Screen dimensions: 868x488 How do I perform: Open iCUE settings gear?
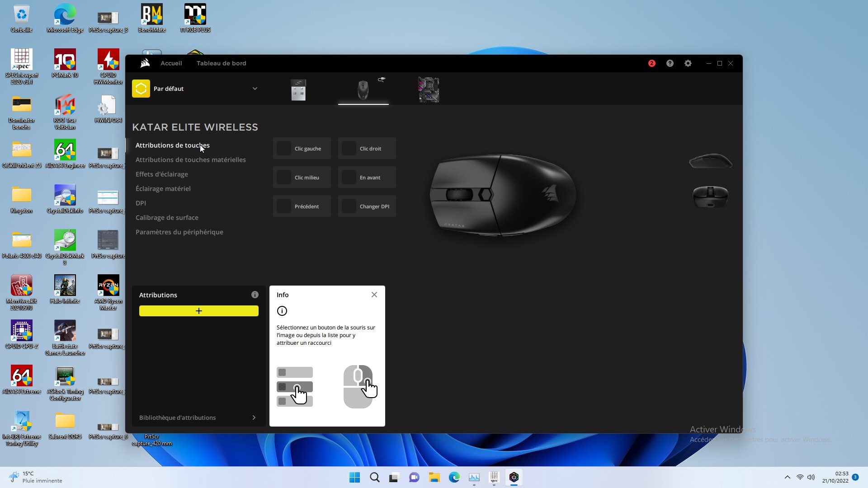pos(688,63)
